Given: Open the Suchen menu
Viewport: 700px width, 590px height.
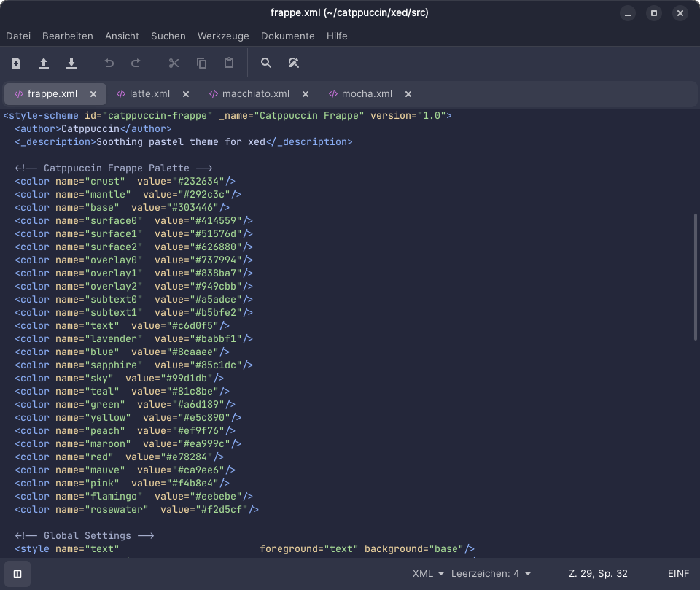Looking at the screenshot, I should [168, 36].
